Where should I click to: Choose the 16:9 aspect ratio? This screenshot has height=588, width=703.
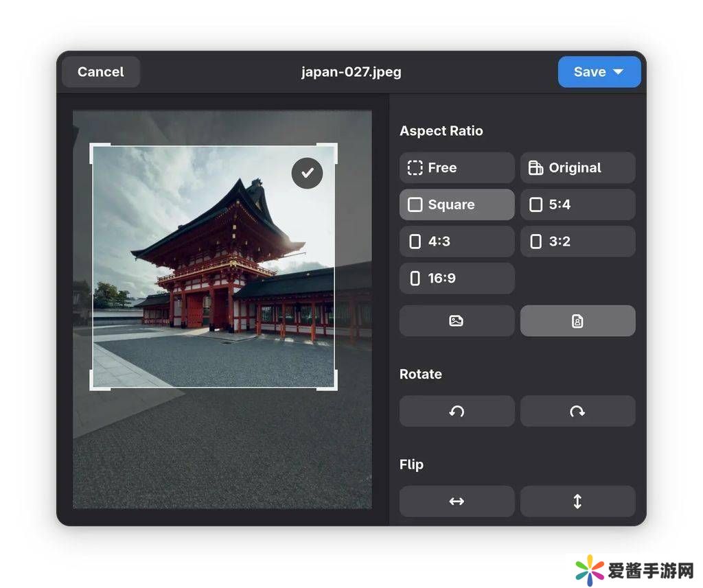coord(457,278)
